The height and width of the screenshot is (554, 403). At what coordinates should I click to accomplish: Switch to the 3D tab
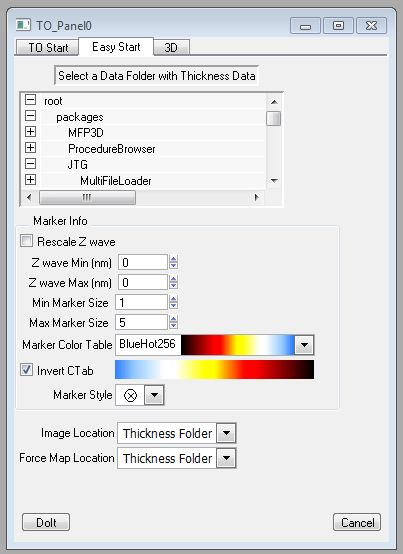171,47
